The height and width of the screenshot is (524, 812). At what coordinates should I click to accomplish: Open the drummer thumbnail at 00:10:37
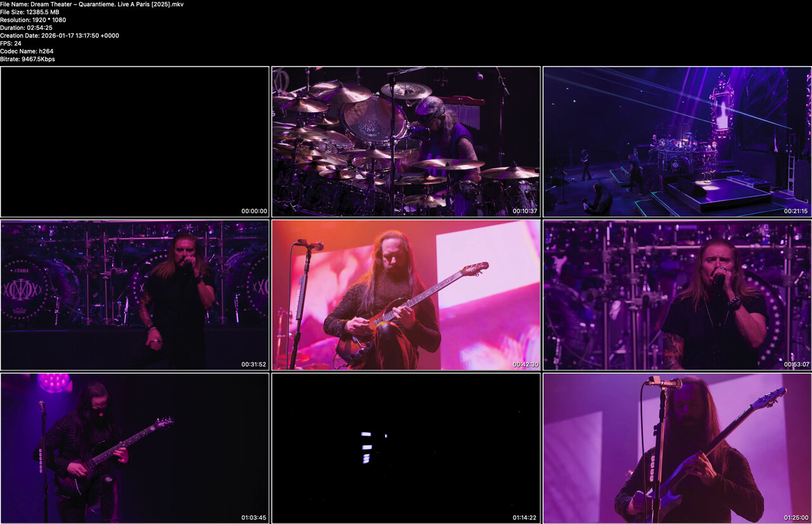(406, 141)
